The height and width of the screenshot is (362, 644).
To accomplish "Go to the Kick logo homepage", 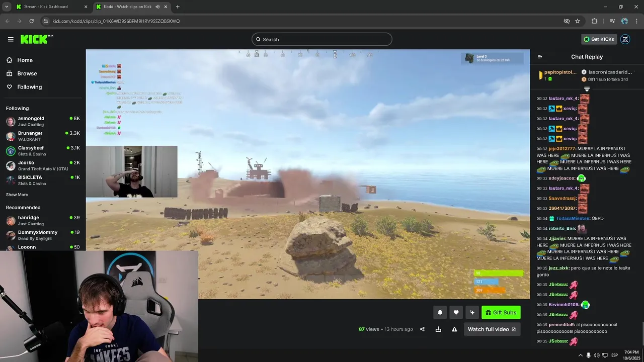I will coord(37,39).
